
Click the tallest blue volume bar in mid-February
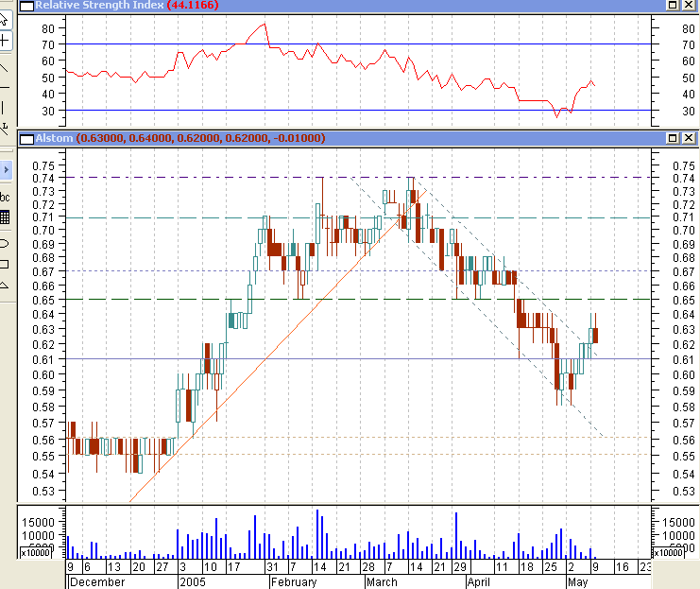317,534
